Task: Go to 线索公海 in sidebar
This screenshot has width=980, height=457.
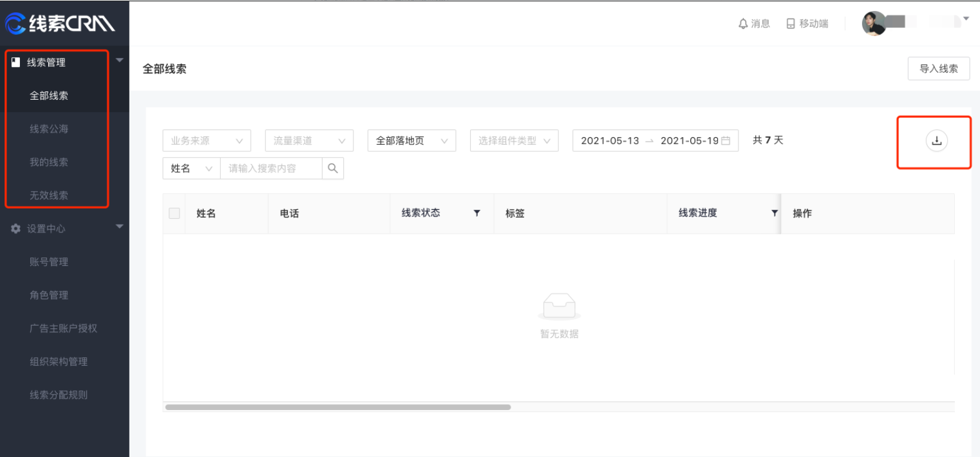Action: click(49, 129)
